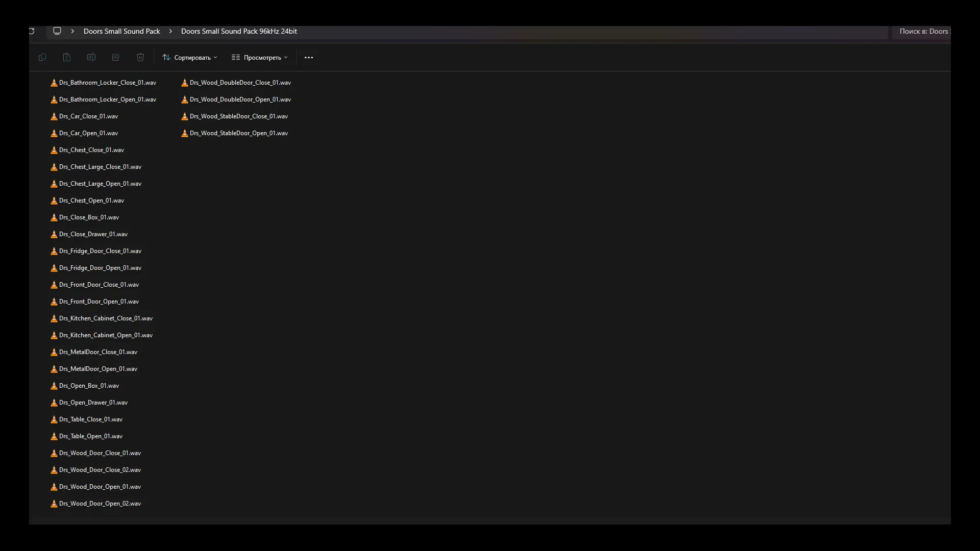Click Doors Small Sound Pack 96kHz 24bit breadcrumb
Image resolution: width=980 pixels, height=551 pixels.
coord(239,31)
